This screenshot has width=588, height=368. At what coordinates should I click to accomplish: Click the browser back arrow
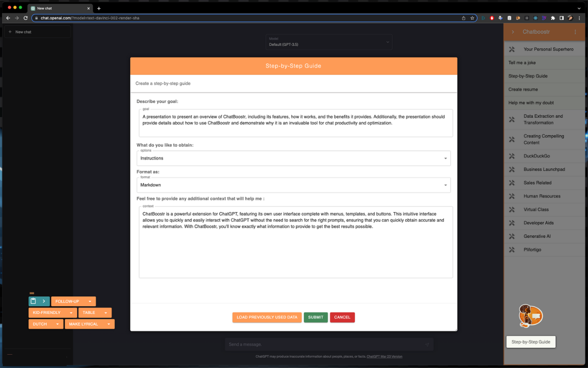pos(8,18)
